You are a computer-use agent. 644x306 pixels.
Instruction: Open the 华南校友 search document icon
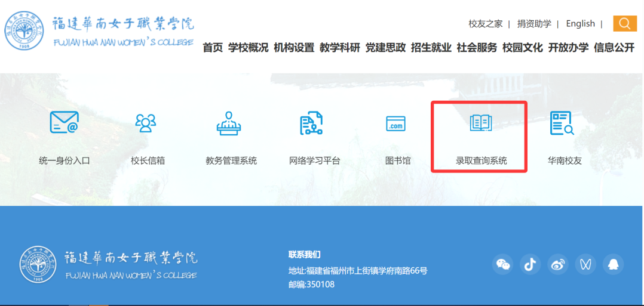(x=562, y=123)
